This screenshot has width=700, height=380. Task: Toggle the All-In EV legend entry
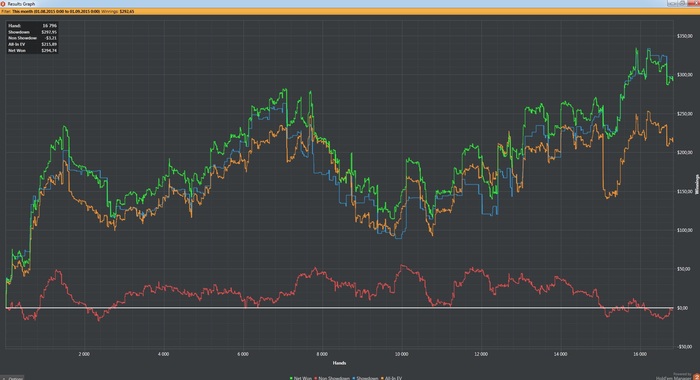click(x=391, y=378)
